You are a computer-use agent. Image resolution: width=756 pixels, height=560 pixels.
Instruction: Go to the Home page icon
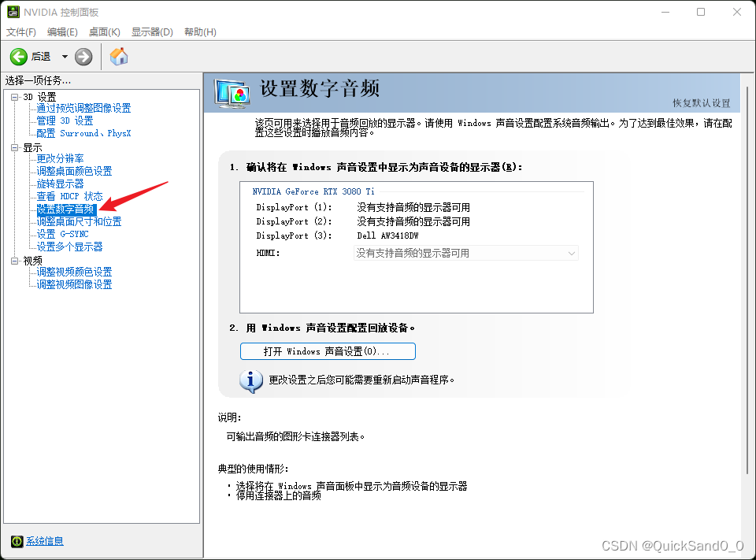point(119,57)
